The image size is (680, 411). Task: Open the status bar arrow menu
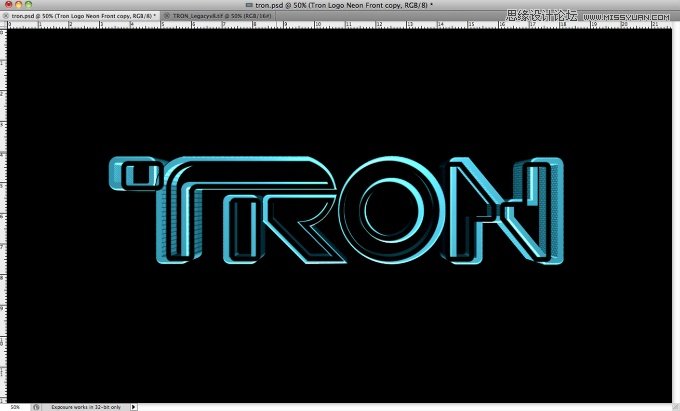tap(134, 407)
